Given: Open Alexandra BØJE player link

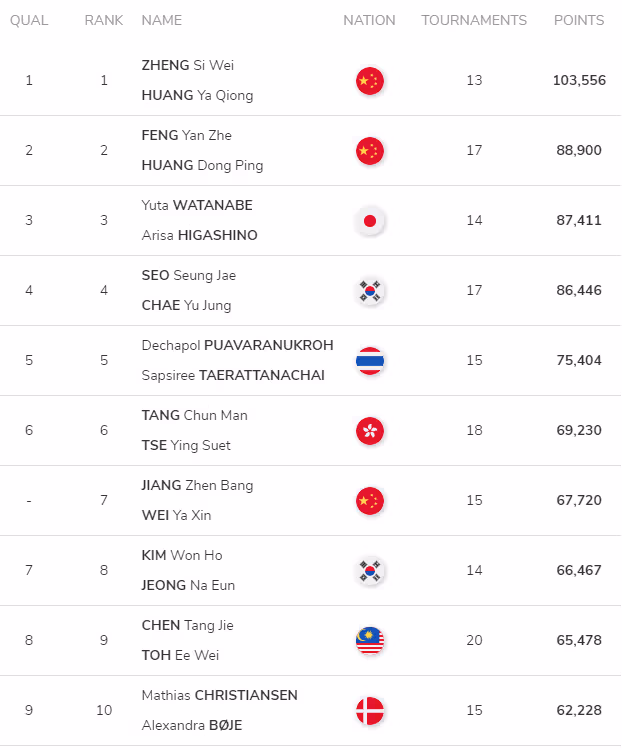Looking at the screenshot, I should point(192,725).
